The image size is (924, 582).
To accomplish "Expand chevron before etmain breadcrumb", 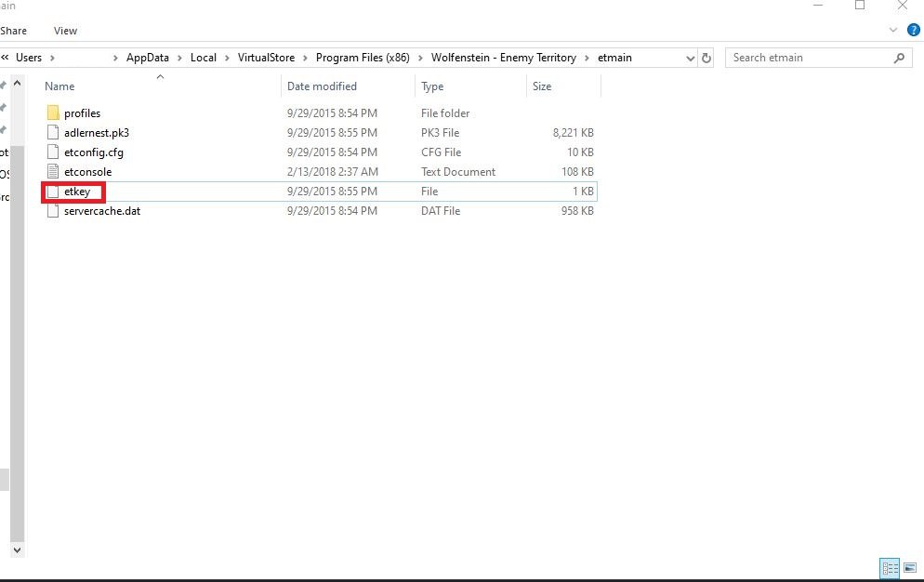I will (587, 58).
